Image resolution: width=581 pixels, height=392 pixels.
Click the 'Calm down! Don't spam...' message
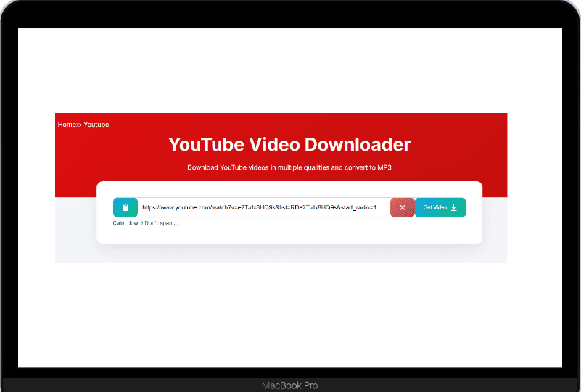coord(145,223)
